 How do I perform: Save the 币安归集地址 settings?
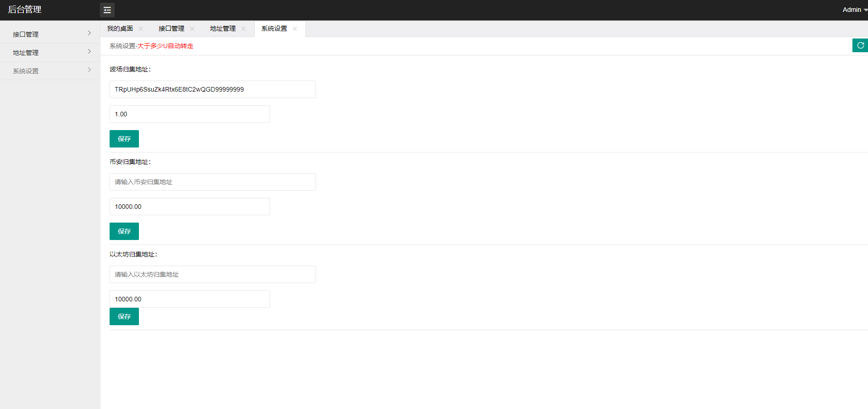pos(124,231)
